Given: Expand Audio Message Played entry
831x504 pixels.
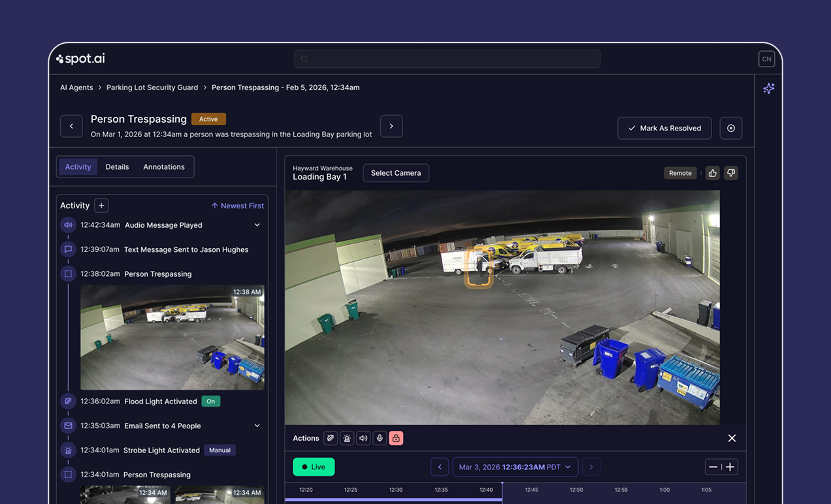Looking at the screenshot, I should 257,225.
